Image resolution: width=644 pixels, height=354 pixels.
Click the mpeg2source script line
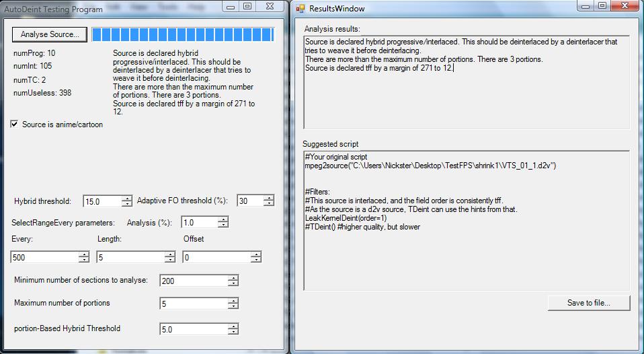pyautogui.click(x=430, y=166)
